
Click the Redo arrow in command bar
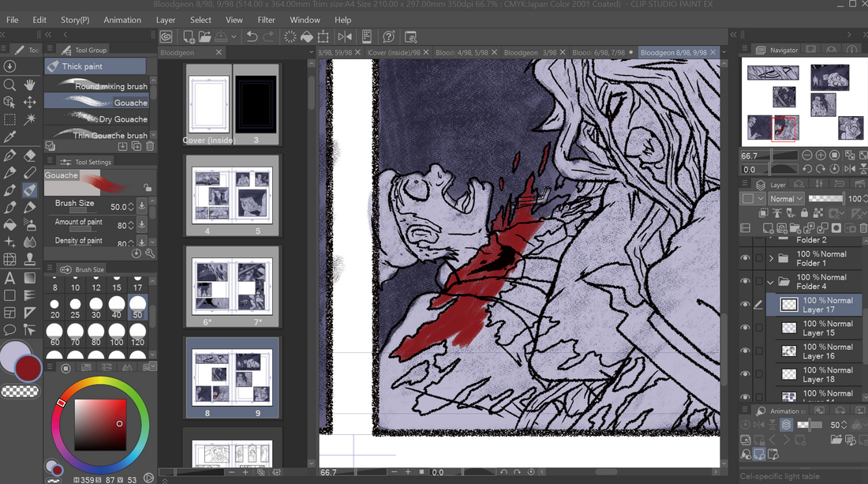tap(268, 37)
